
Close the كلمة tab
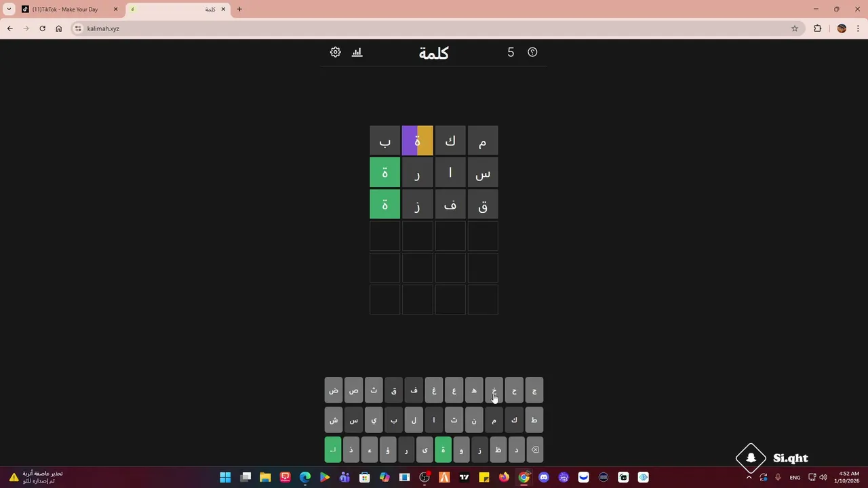[223, 9]
